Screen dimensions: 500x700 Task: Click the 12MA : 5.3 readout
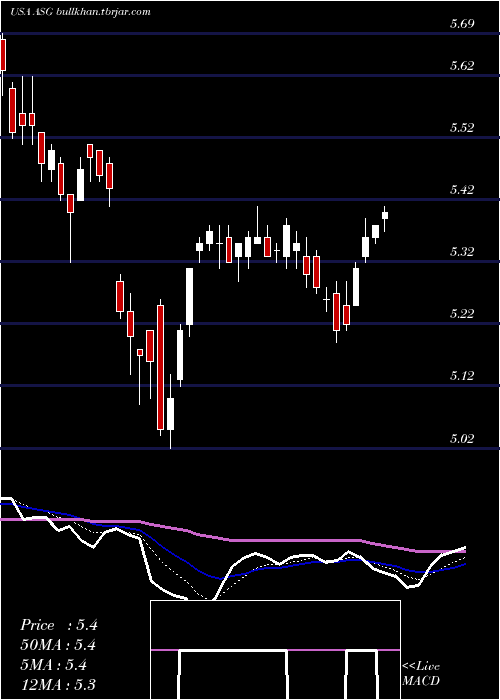[58, 684]
